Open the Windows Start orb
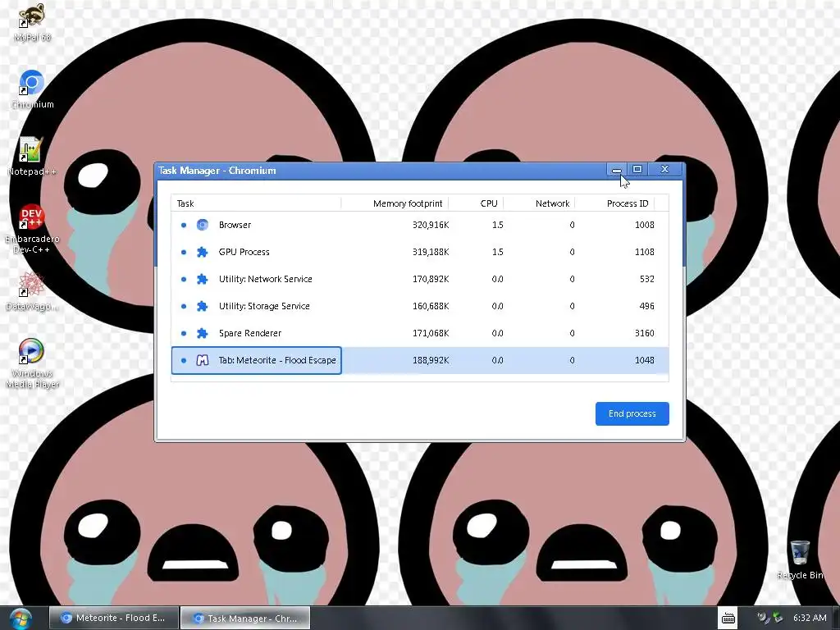The width and height of the screenshot is (840, 630). (21, 619)
